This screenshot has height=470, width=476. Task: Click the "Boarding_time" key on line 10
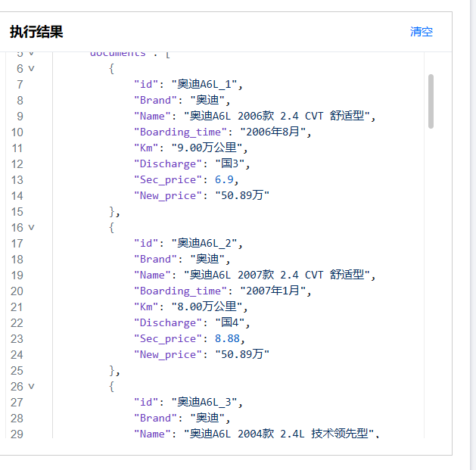181,132
